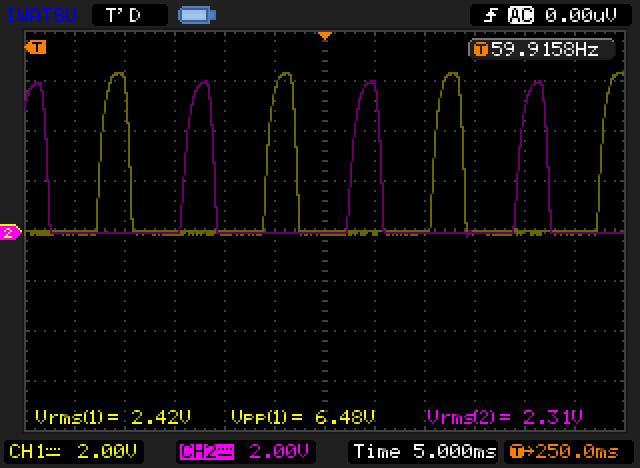Click the magenta channel 2 ground marker
Image resolution: width=640 pixels, height=468 pixels.
10,233
